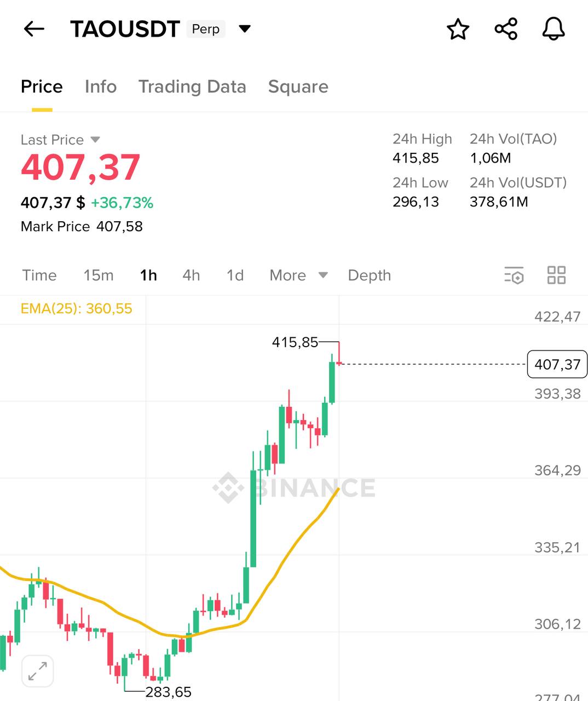
Task: Open the Trading Data tab
Action: (192, 87)
